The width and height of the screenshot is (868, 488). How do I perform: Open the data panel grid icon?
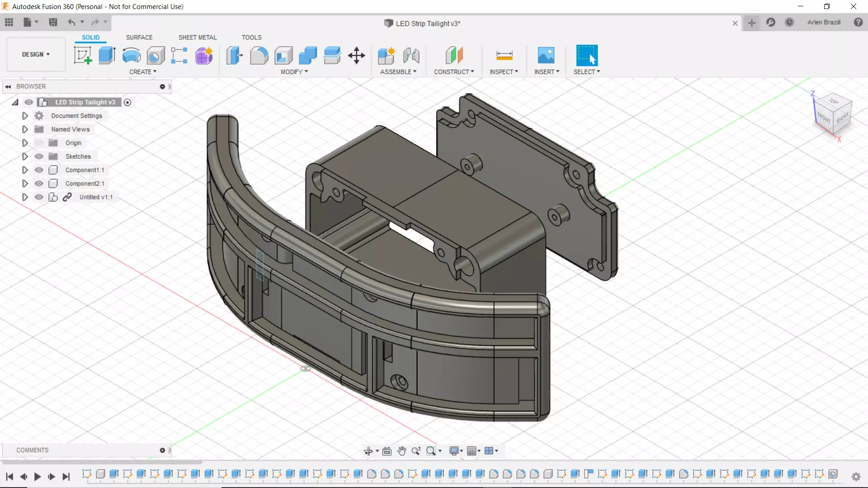tap(9, 22)
